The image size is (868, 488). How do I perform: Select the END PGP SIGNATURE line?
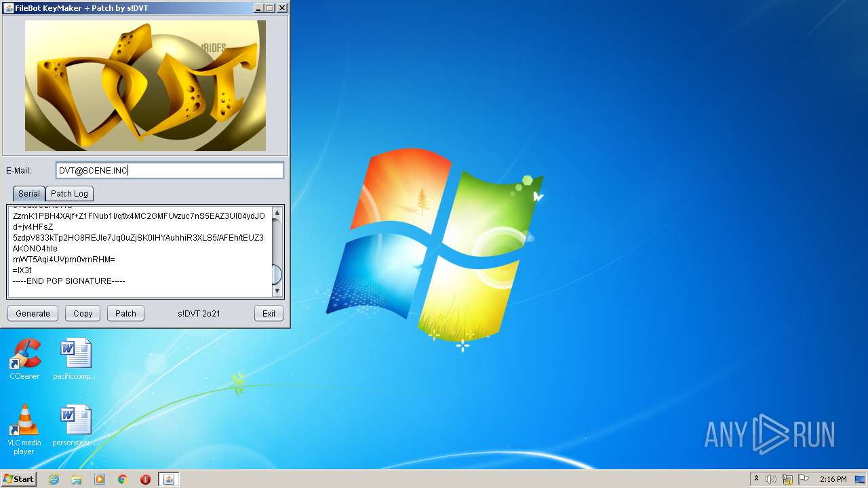[69, 281]
